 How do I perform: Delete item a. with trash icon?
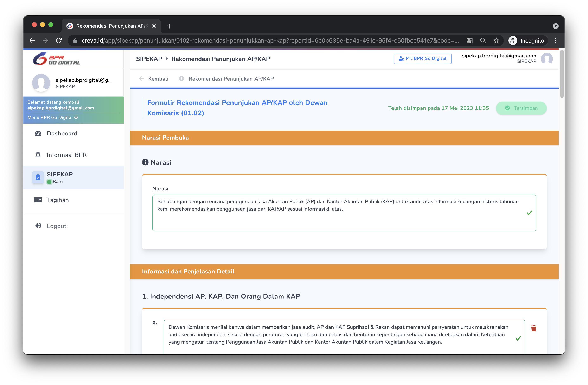(x=534, y=328)
